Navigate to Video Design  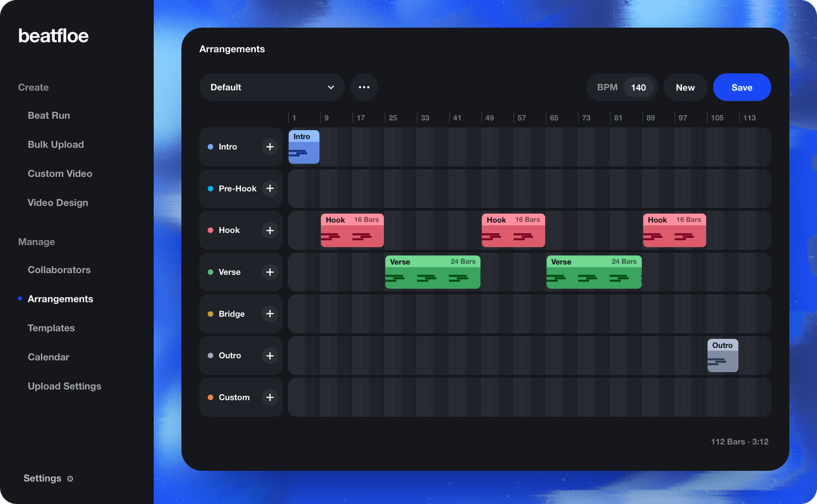pos(58,203)
